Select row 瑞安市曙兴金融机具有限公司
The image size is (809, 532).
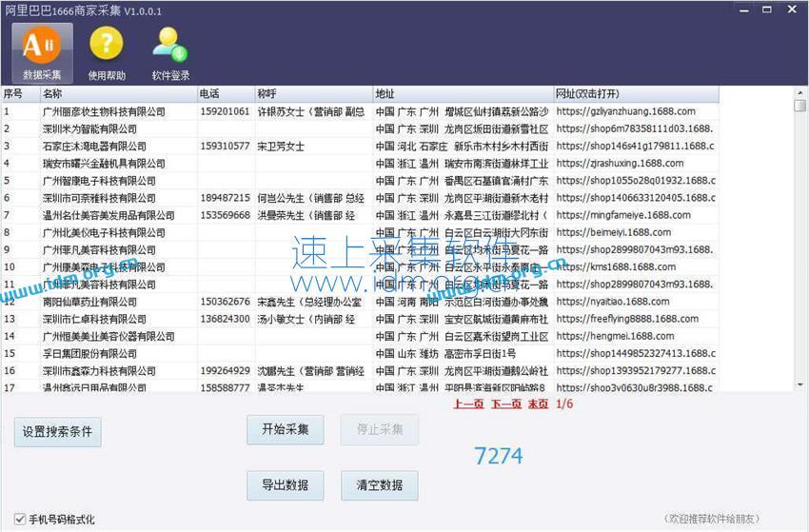point(360,164)
